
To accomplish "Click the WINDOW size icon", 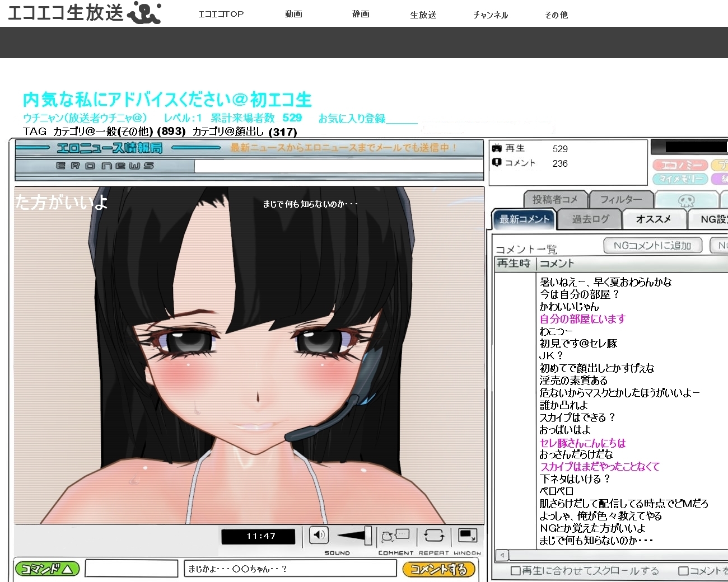I will [x=468, y=536].
